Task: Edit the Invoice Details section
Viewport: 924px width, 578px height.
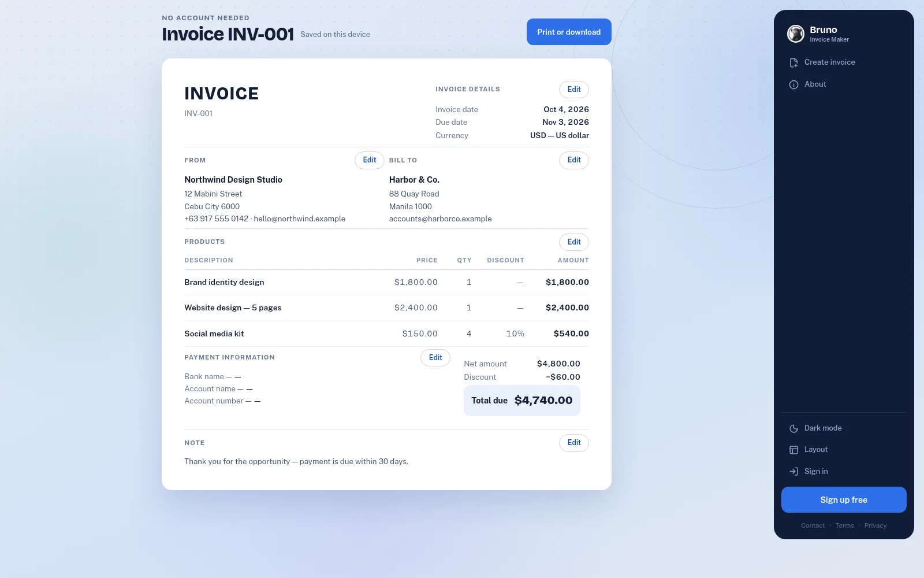Action: 574,90
